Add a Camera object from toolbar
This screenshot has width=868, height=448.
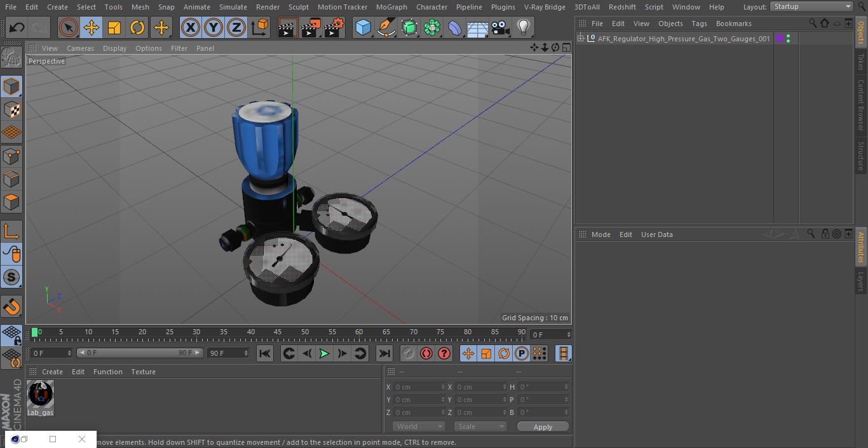pos(500,28)
